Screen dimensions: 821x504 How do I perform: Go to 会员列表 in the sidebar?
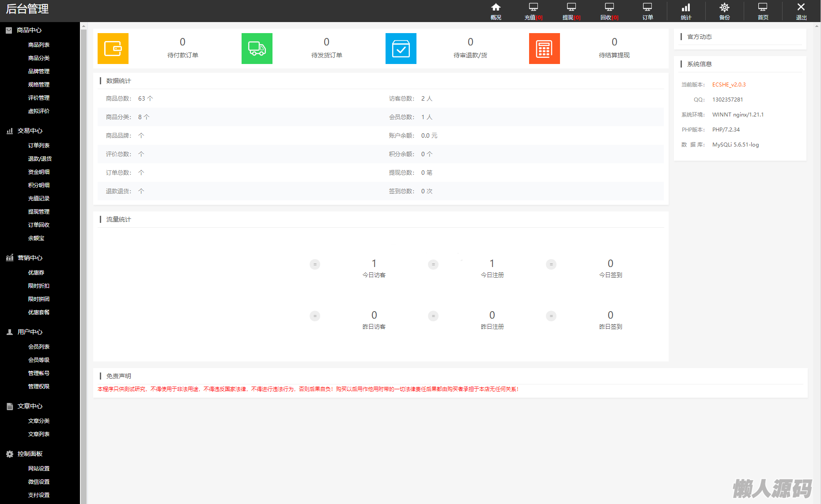[39, 347]
